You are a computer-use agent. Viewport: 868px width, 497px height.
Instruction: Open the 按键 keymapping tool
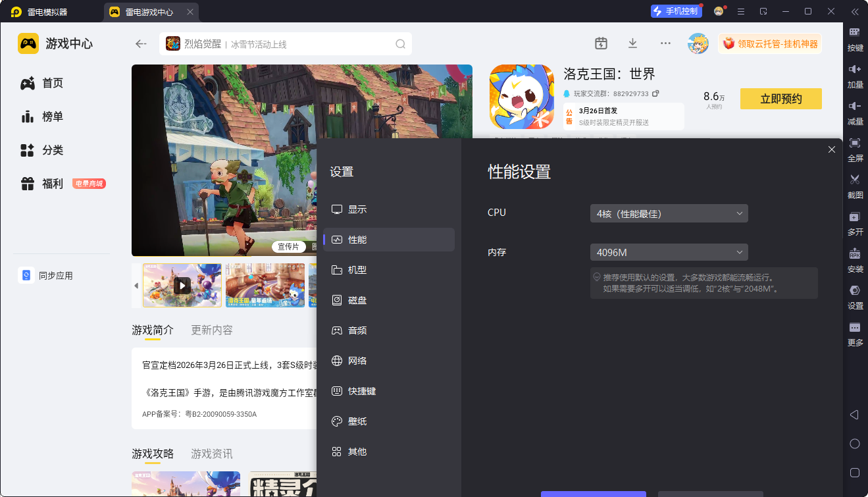pyautogui.click(x=855, y=39)
